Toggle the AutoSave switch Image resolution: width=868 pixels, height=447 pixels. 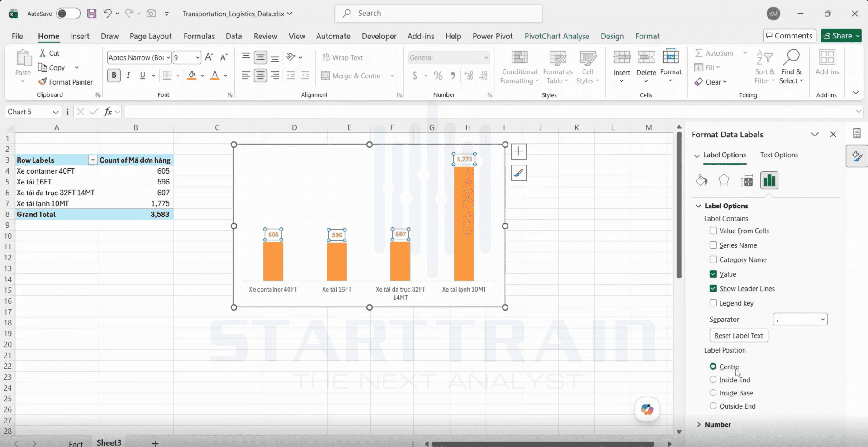coord(68,14)
